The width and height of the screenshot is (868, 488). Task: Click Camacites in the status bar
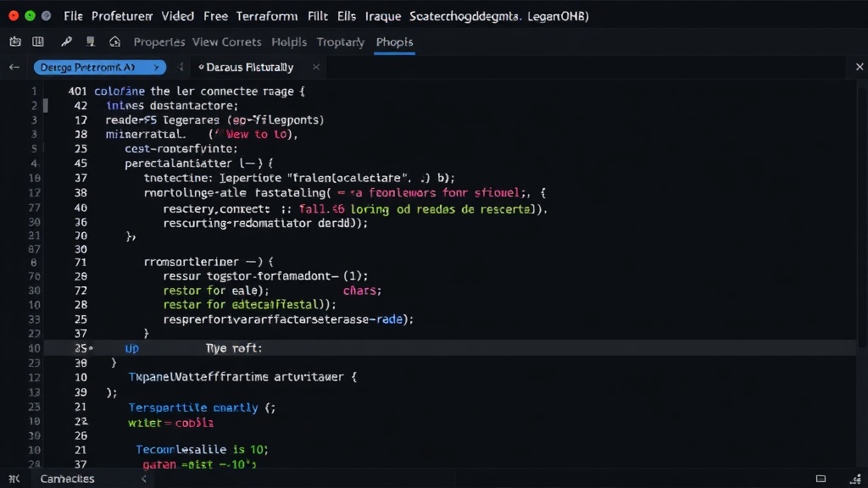click(67, 479)
